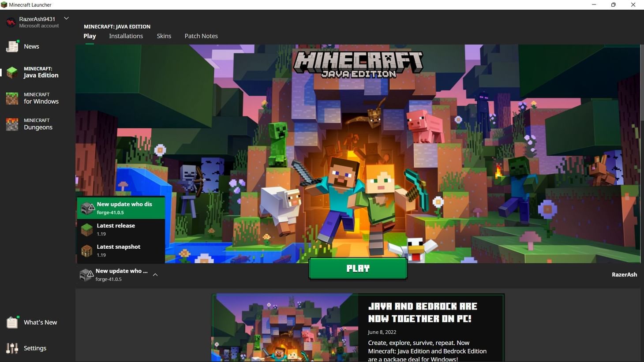The image size is (644, 362).
Task: Open the What's New panel
Action: [40, 322]
